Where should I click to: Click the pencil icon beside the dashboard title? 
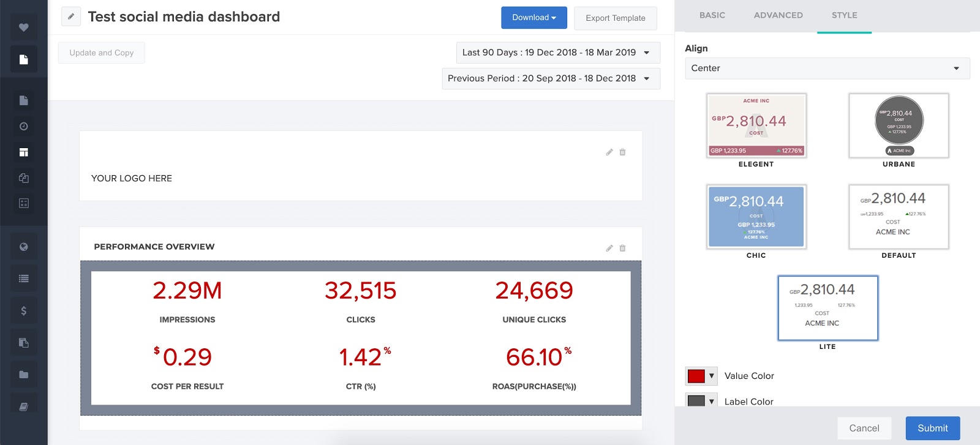click(x=71, y=17)
